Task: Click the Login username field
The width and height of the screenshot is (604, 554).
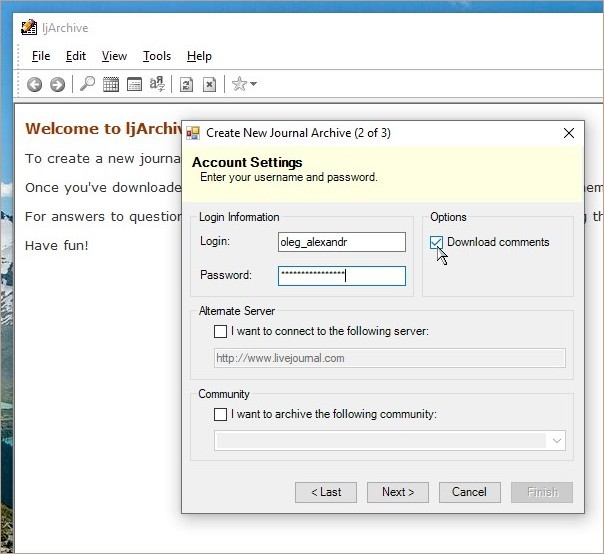Action: [x=342, y=242]
